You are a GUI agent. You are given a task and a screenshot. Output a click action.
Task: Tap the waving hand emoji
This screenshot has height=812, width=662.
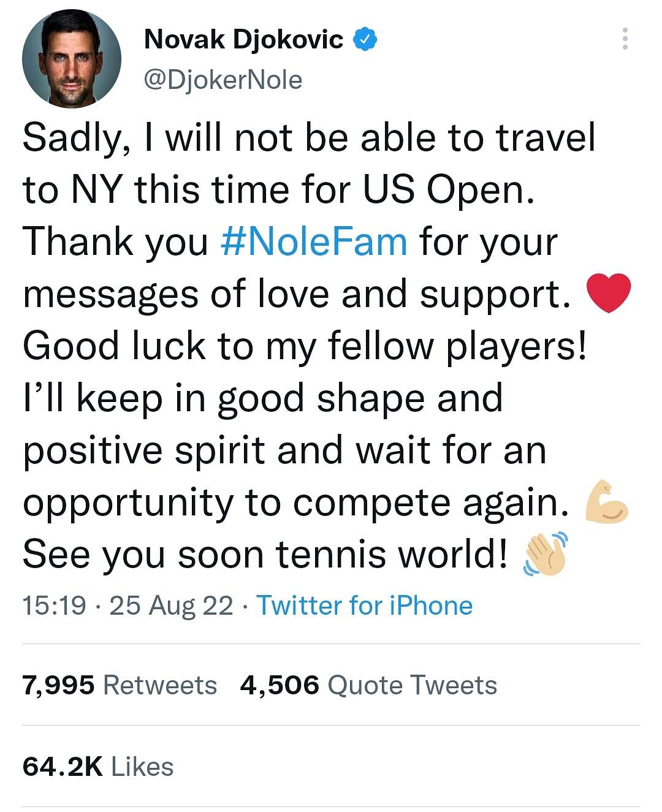click(545, 554)
